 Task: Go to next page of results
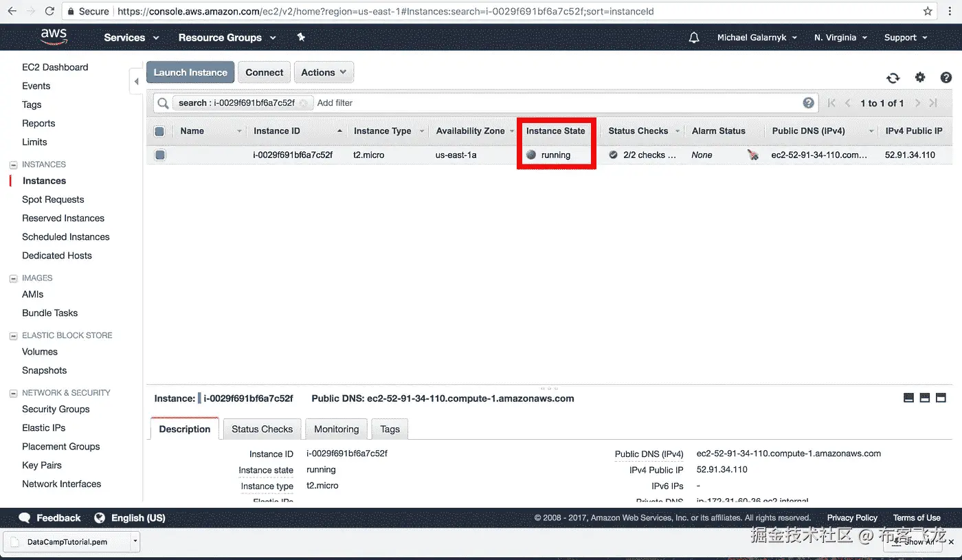917,103
